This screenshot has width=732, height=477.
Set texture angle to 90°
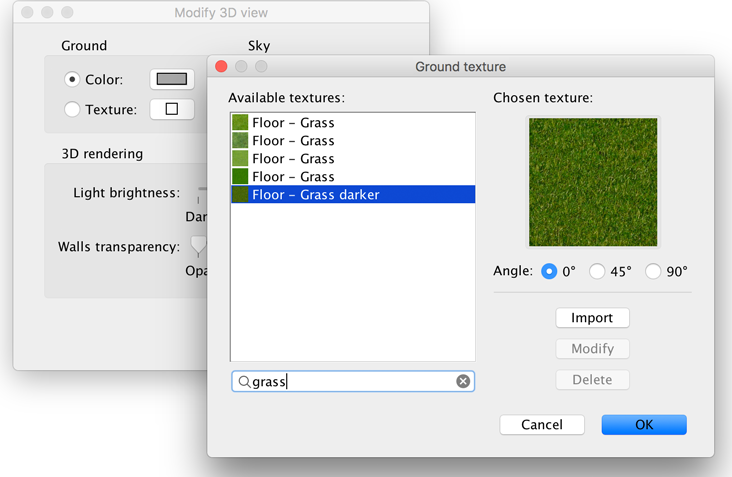coord(654,271)
